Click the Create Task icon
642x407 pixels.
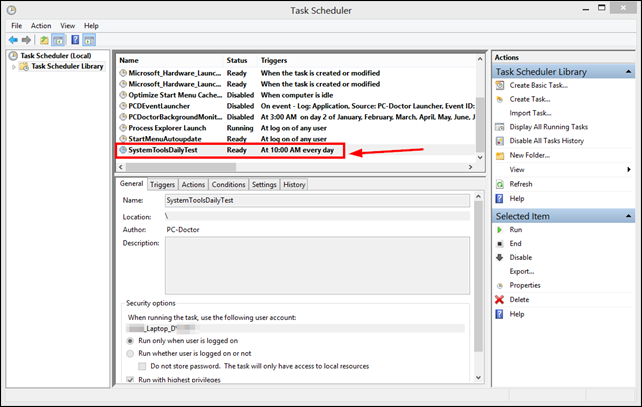click(x=500, y=99)
